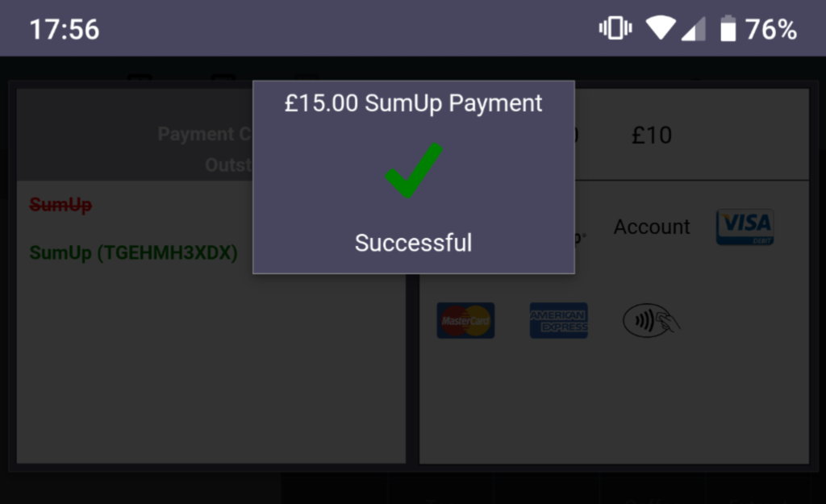Select the SumUp (TGEHMH3XDX) payment entry
Viewport: 826px width, 504px height.
pyautogui.click(x=133, y=252)
